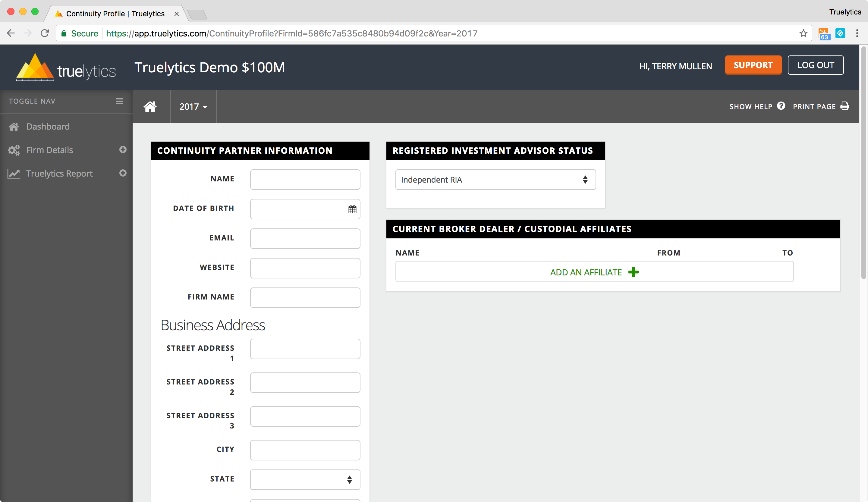The image size is (868, 502).
Task: Click the FROM column header
Action: (668, 253)
